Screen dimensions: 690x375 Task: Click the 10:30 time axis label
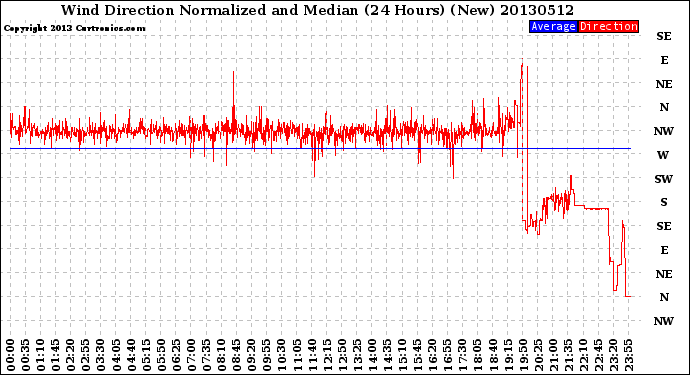point(283,355)
